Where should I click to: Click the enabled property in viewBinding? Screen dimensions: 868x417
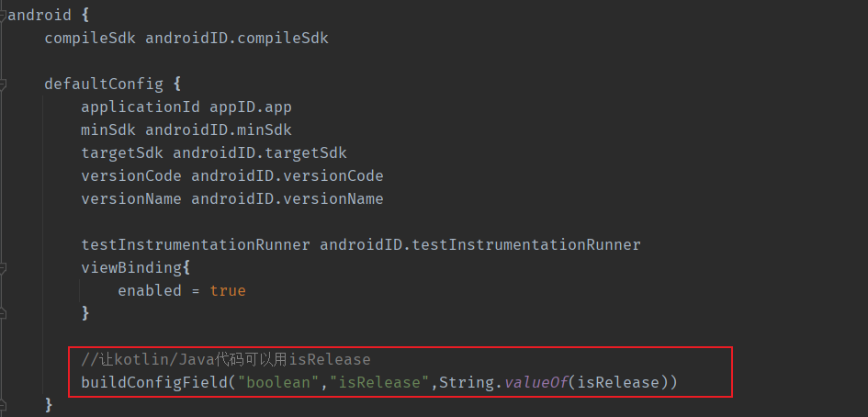[149, 290]
